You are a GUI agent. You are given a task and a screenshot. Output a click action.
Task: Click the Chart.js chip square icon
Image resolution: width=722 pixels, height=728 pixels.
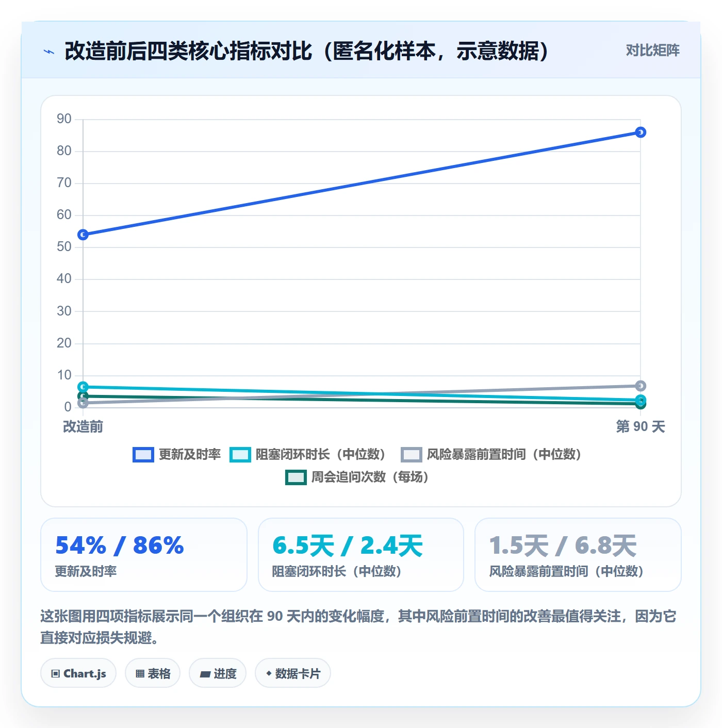point(56,674)
